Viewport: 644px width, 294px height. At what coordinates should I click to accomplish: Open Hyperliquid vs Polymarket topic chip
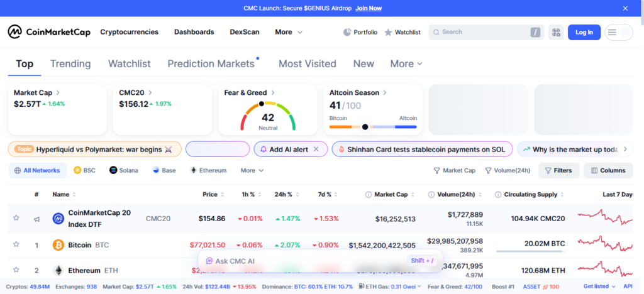click(x=94, y=150)
